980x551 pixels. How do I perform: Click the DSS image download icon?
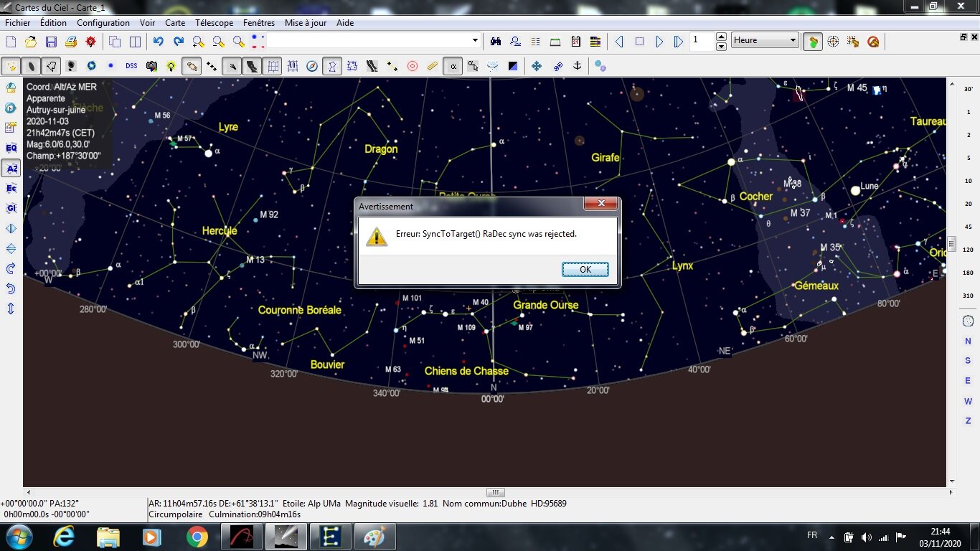click(131, 66)
